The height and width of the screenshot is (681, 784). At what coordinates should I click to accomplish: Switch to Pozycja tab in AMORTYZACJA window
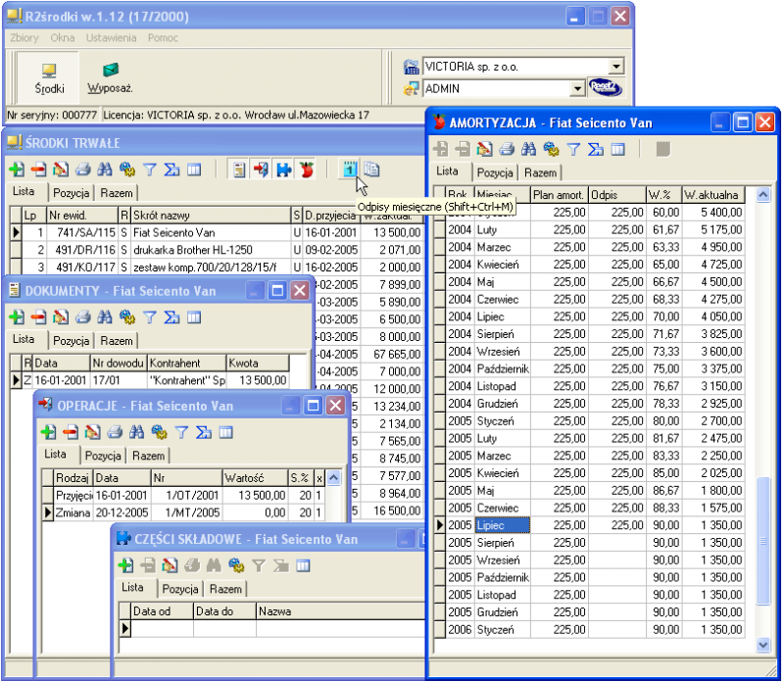click(495, 172)
